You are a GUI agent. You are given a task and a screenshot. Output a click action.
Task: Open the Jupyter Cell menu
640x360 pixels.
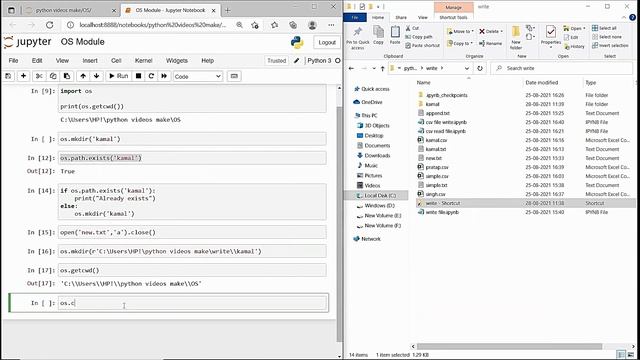click(x=116, y=60)
